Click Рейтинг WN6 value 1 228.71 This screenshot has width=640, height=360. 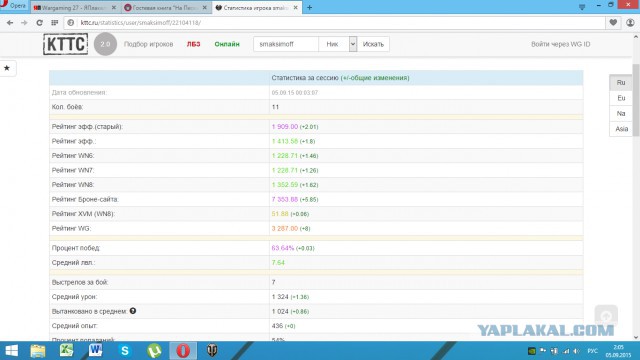click(x=284, y=156)
